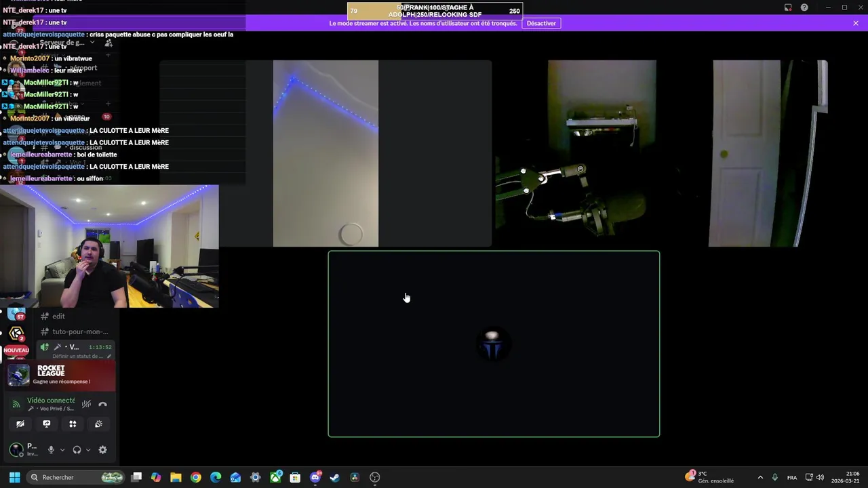Select the white door video tile

(x=768, y=153)
